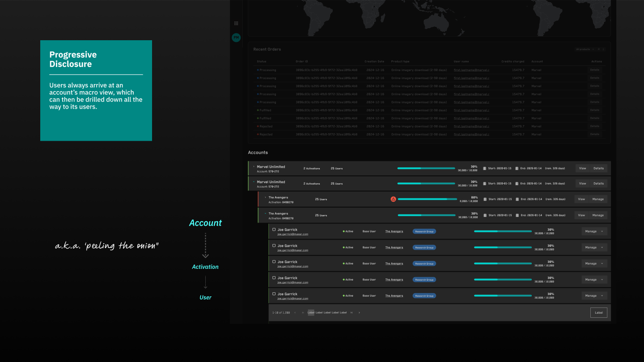Click the PM user avatar

point(236,38)
